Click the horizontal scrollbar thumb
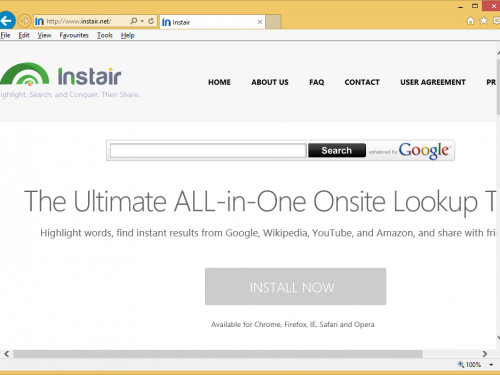Viewport: 500px width, 375px height. [x=218, y=354]
